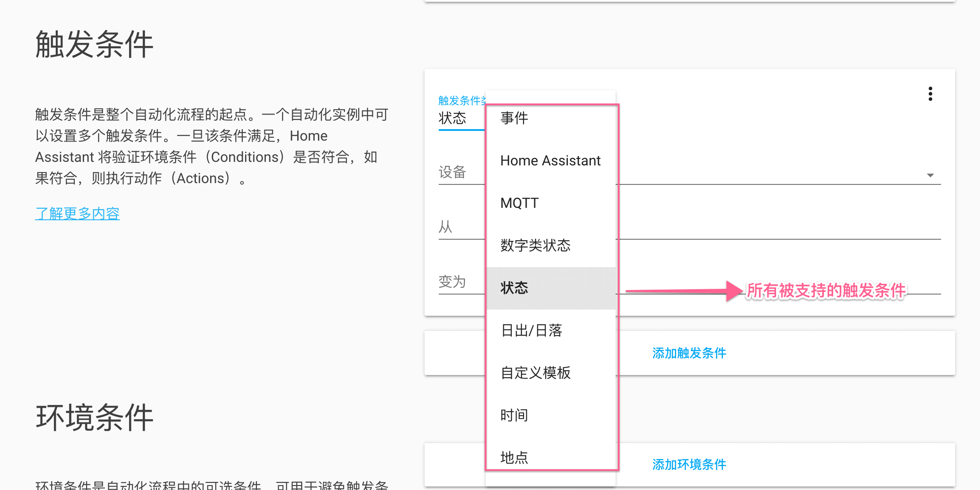Click the 设备 field label
The height and width of the screenshot is (490, 980).
452,172
